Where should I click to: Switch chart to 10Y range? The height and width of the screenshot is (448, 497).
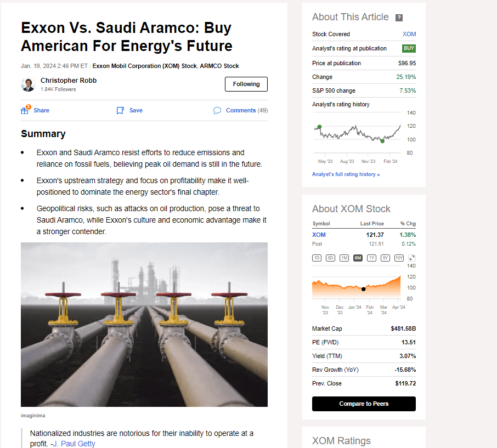click(399, 258)
